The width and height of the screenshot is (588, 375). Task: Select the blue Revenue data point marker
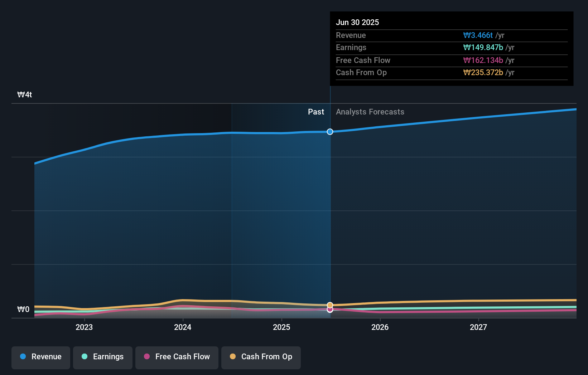pos(329,132)
